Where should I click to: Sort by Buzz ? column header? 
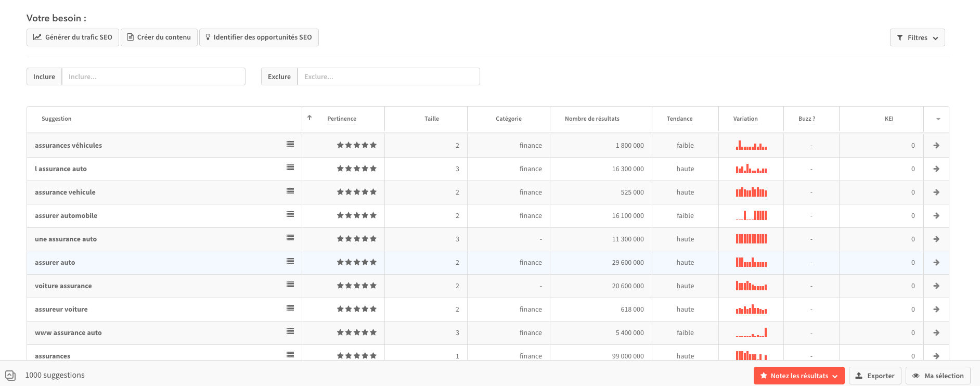(807, 119)
